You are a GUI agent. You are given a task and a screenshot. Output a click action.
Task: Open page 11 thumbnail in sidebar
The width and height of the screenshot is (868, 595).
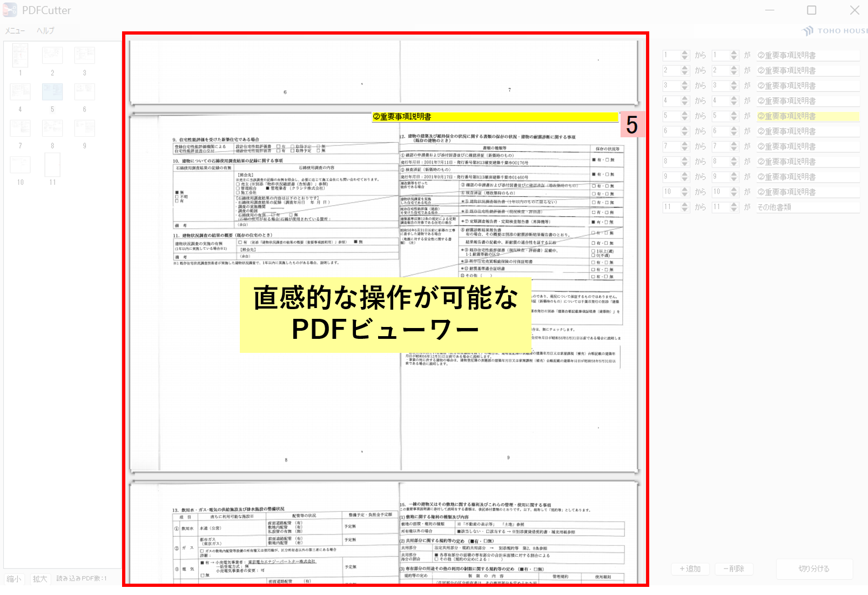[52, 165]
